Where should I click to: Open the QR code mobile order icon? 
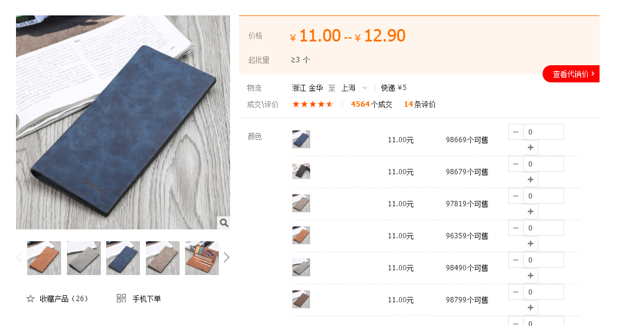tap(121, 299)
